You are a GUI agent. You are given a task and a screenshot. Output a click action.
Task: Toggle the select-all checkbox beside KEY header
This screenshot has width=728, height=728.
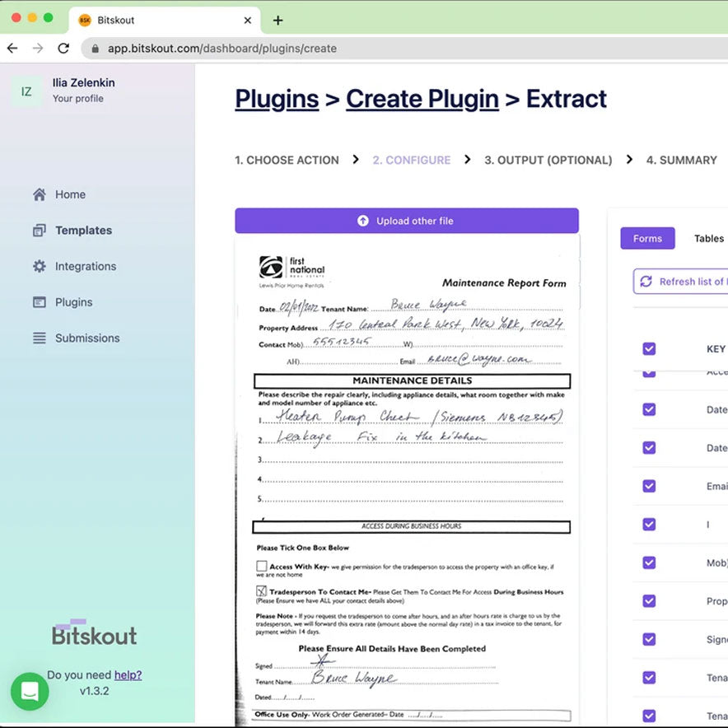pos(649,349)
